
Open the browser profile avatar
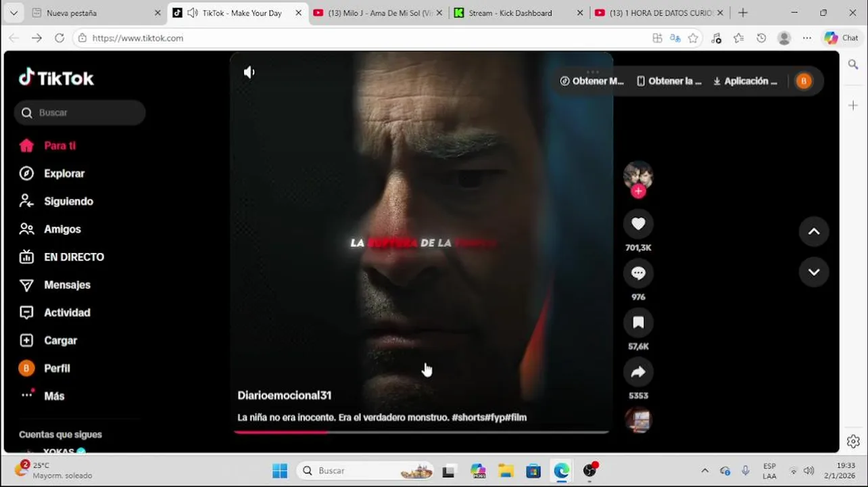784,38
